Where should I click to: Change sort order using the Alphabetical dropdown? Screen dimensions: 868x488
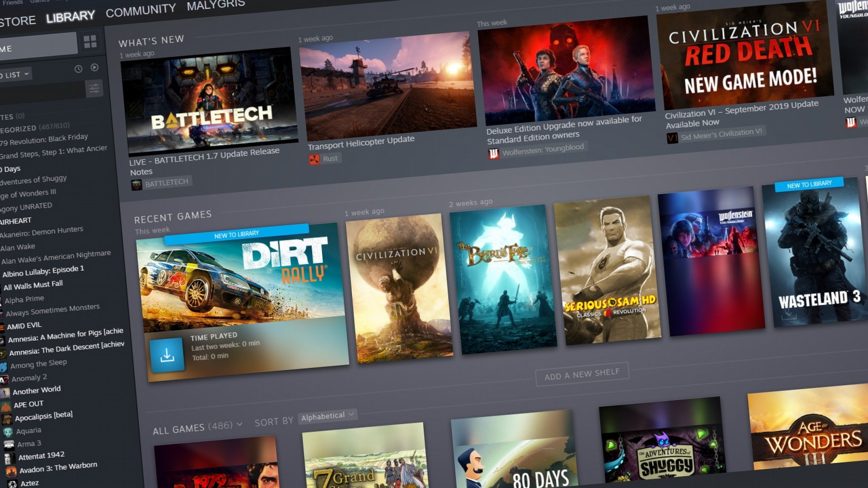(328, 415)
